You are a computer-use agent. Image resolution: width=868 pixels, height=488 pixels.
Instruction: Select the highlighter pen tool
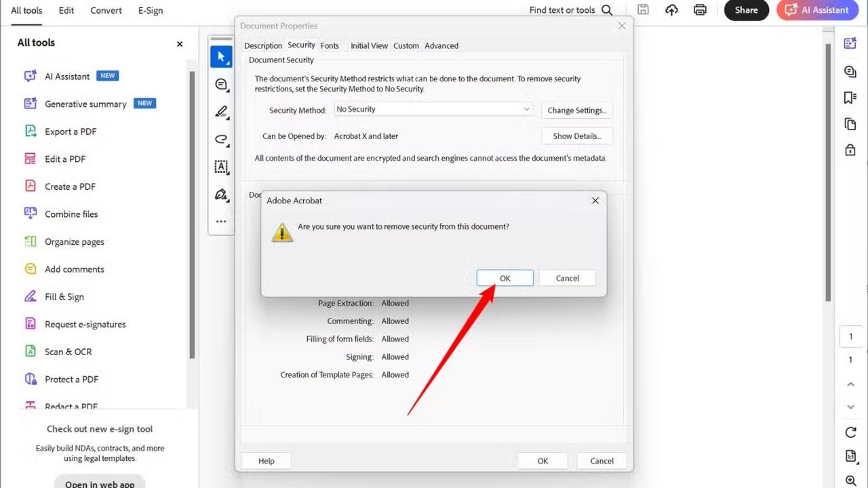click(221, 112)
